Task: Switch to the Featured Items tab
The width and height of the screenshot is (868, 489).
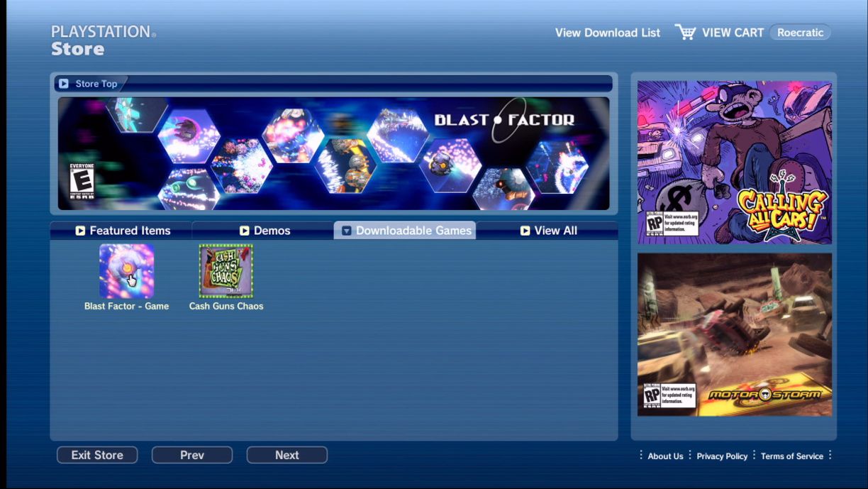Action: pyautogui.click(x=121, y=231)
